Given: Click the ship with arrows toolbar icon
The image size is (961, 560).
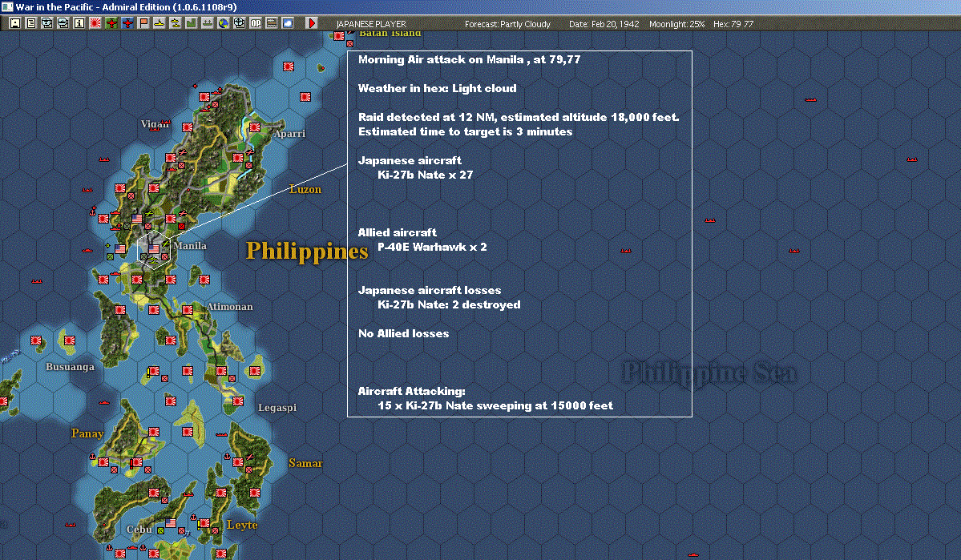Looking at the screenshot, I should click(207, 23).
